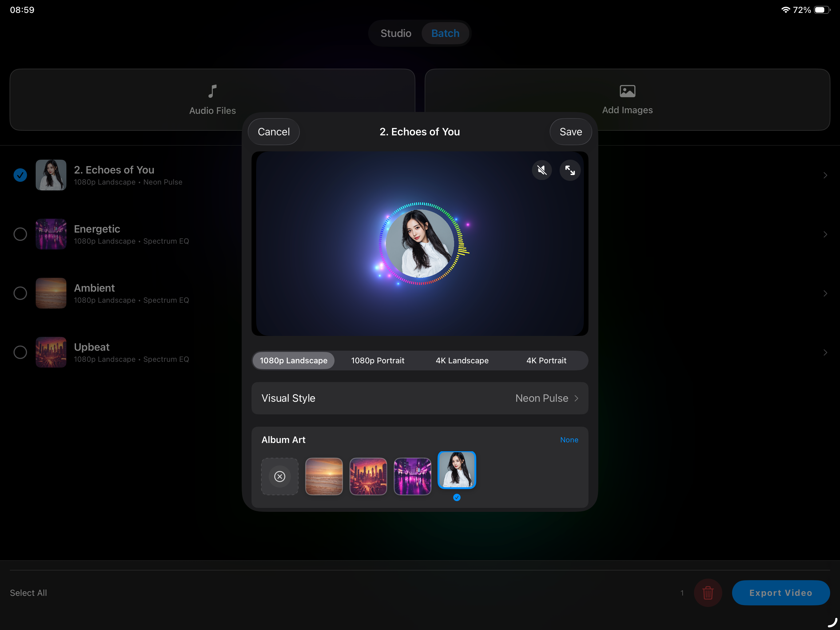Screen dimensions: 840x630
Task: Select the 1080p Portrait format
Action: click(x=378, y=360)
